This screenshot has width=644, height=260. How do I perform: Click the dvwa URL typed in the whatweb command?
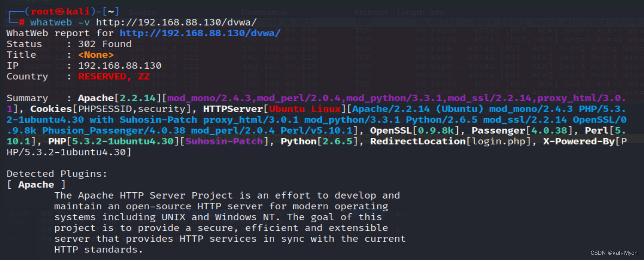click(176, 22)
